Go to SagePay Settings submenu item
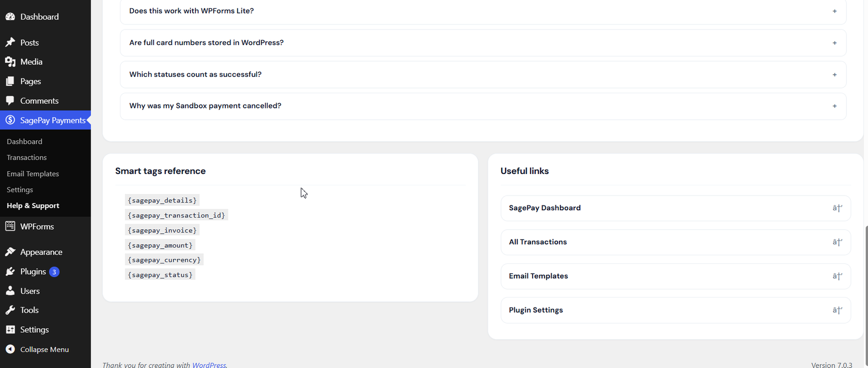Viewport: 868px width, 368px height. click(20, 190)
